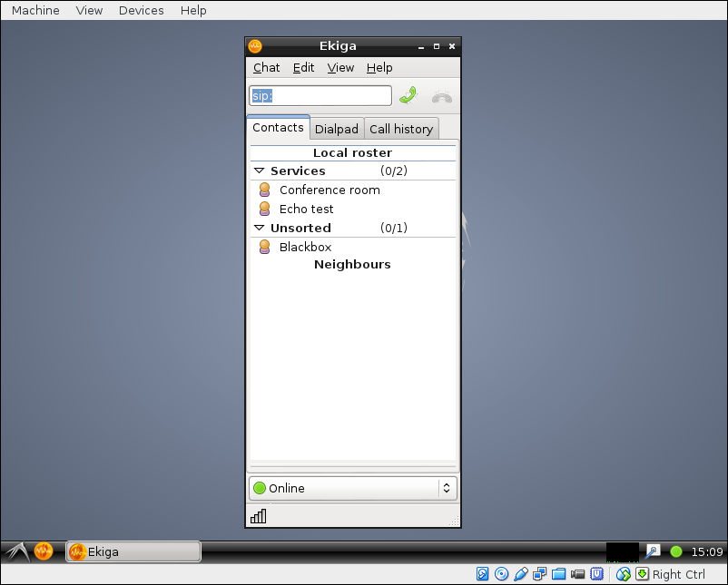This screenshot has height=585, width=728.
Task: Open the Chat menu
Action: click(267, 68)
